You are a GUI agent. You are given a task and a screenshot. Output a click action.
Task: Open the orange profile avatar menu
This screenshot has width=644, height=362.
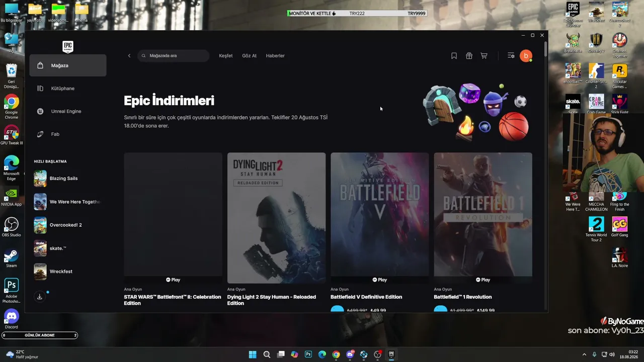[526, 56]
